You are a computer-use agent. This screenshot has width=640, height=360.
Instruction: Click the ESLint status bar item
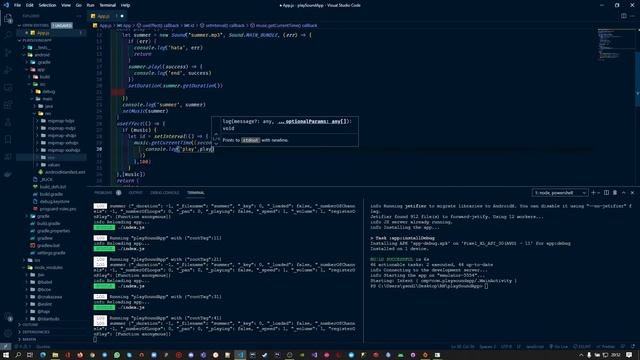click(583, 347)
